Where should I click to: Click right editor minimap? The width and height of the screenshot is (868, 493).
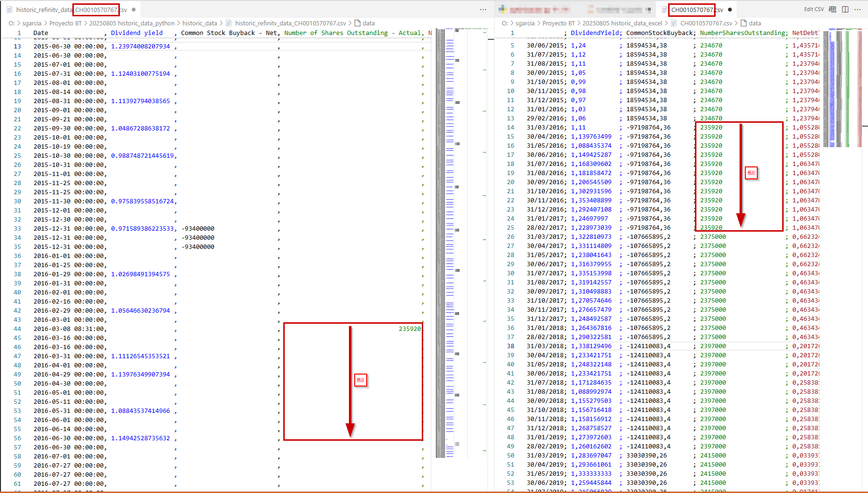pos(842,88)
